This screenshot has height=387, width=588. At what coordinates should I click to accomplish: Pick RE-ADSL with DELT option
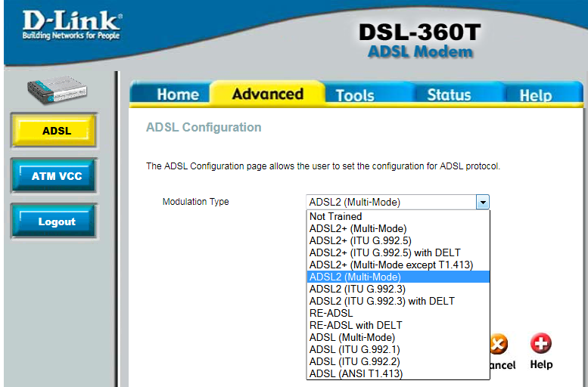(398, 325)
